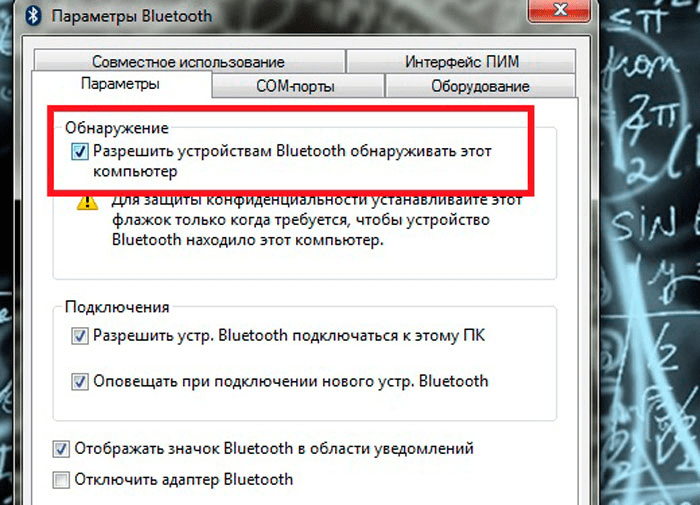Click the Bluetooth logo icon in title bar
This screenshot has width=700, height=505.
pyautogui.click(x=33, y=16)
